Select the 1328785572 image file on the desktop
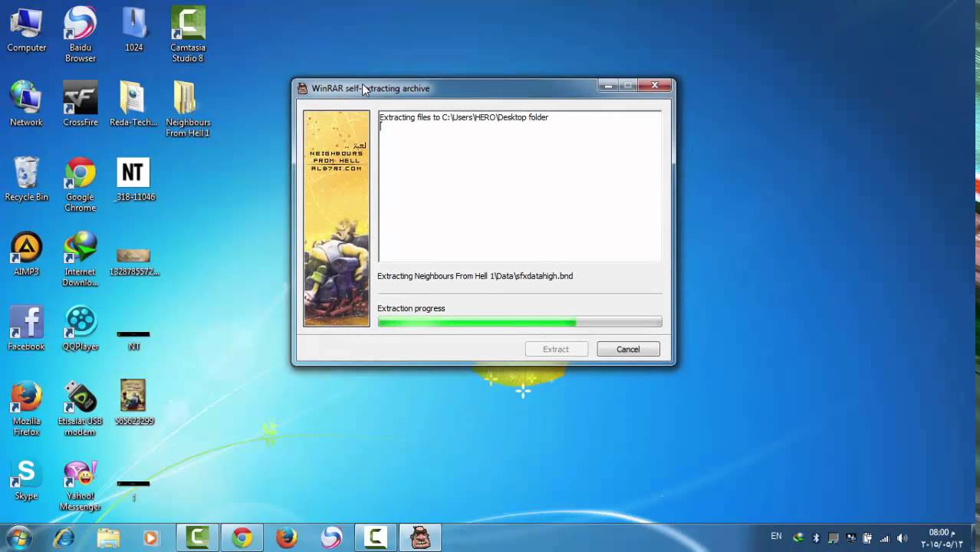 133,261
